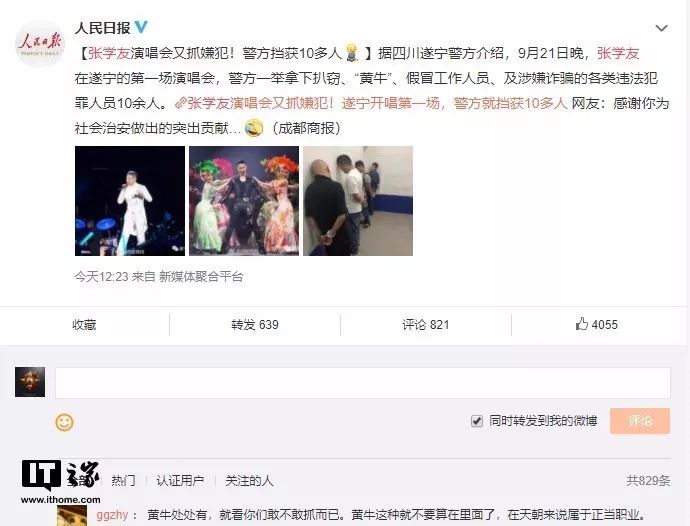Click the orange 评论 submit button
The image size is (690, 526).
[x=640, y=421]
